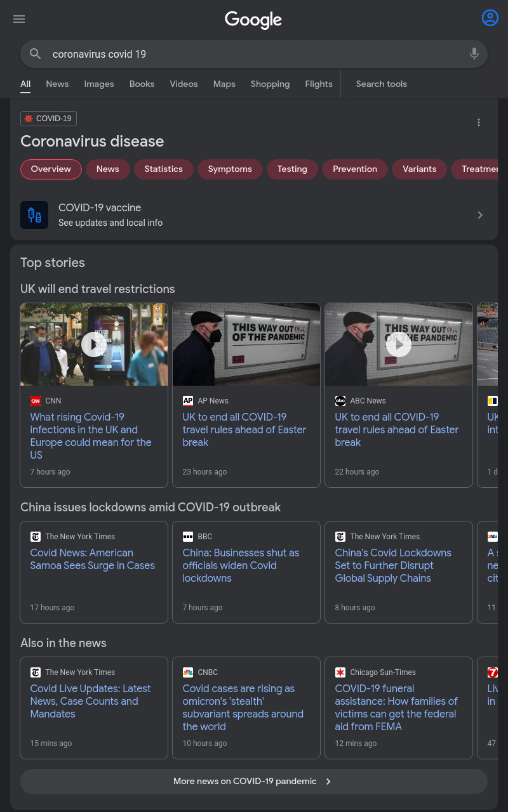Switch to the News search tab
The height and width of the screenshot is (812, 508).
click(x=57, y=84)
